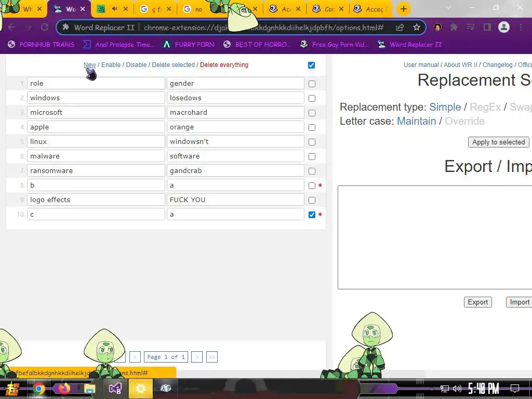This screenshot has width=532, height=399.
Task: Open the User manual link
Action: (421, 65)
